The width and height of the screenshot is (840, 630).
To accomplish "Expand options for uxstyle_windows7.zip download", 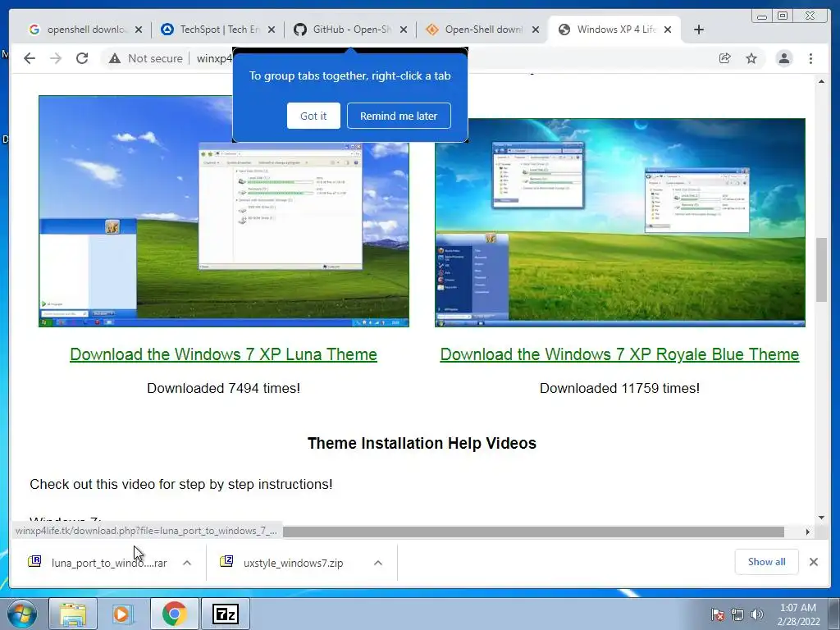I will 378,563.
